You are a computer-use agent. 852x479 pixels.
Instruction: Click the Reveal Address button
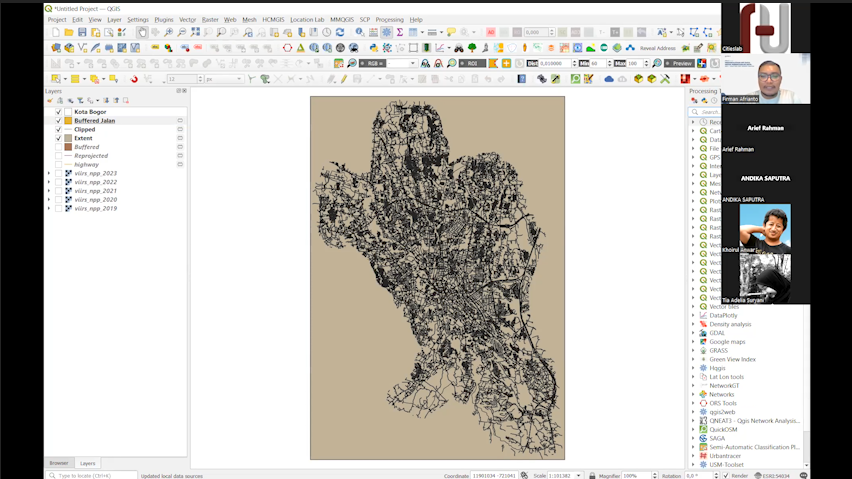coord(657,48)
